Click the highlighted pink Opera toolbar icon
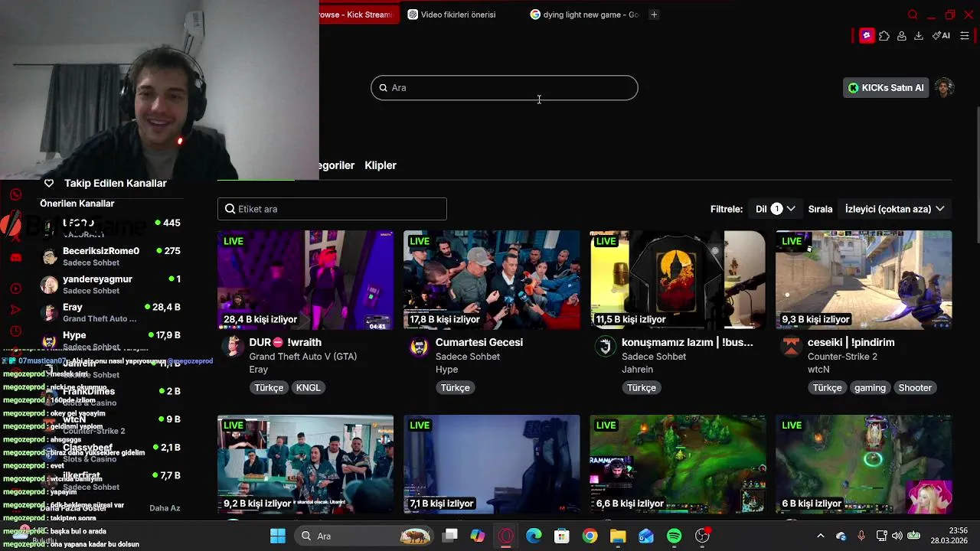The height and width of the screenshot is (551, 980). tap(867, 36)
